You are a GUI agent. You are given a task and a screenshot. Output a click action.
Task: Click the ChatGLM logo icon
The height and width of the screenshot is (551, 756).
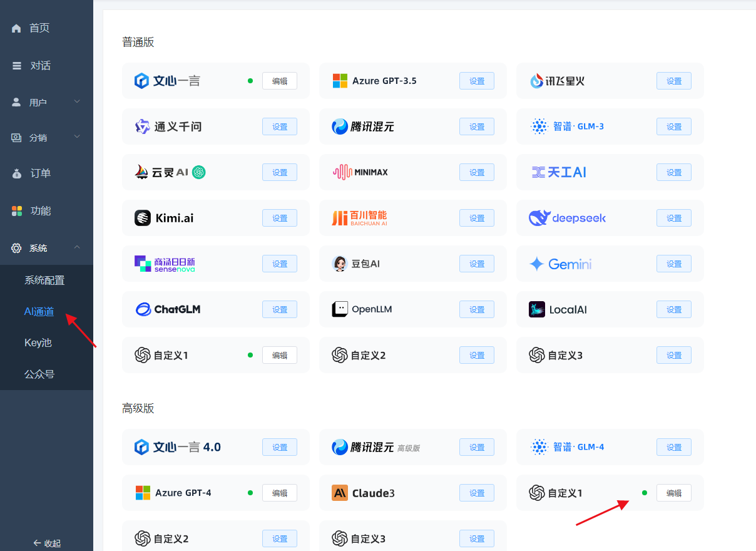click(144, 309)
